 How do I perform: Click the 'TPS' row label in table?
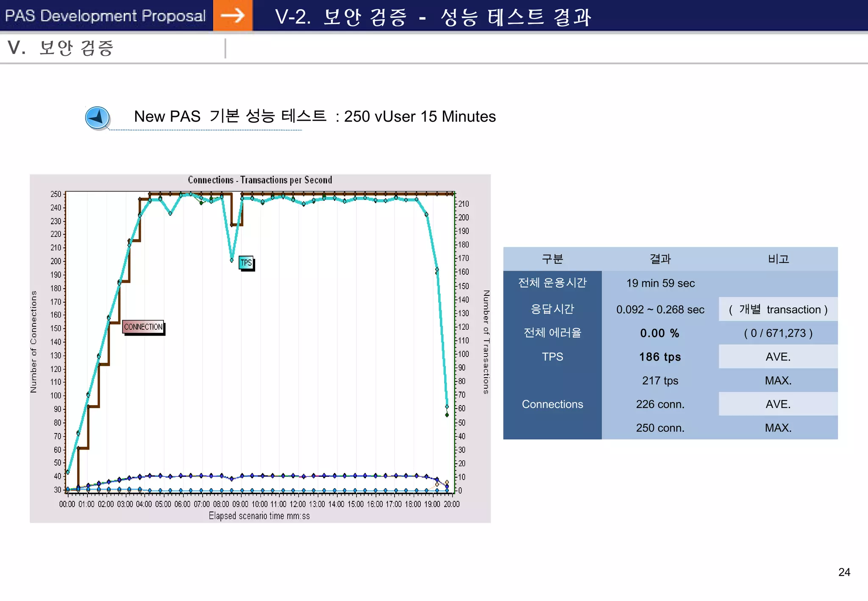pyautogui.click(x=552, y=356)
